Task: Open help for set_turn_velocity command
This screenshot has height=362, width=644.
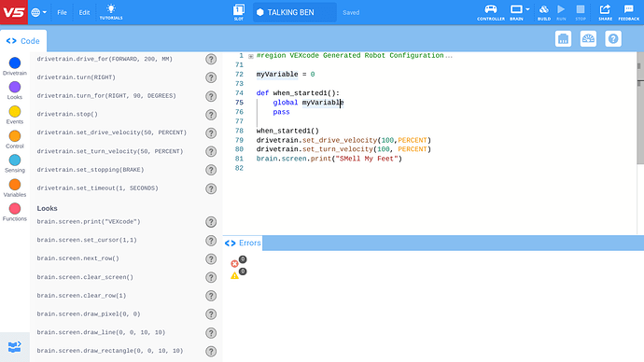Action: pyautogui.click(x=211, y=151)
